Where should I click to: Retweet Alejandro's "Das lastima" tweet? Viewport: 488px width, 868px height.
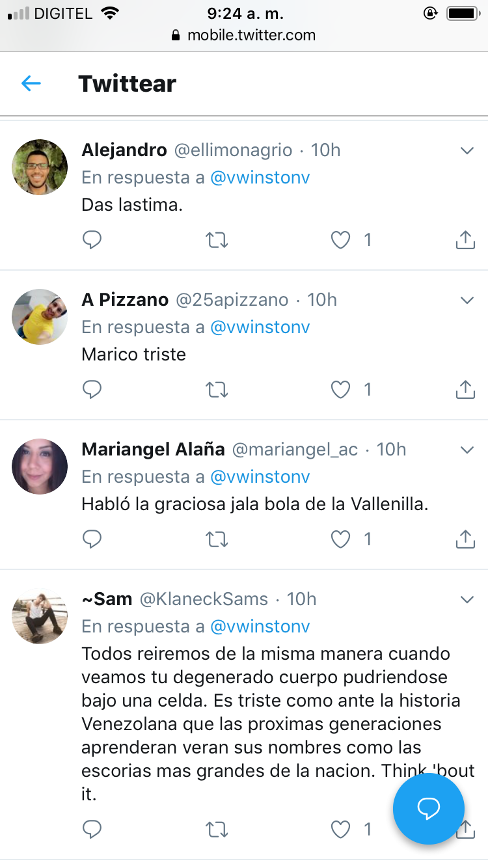[x=217, y=240]
